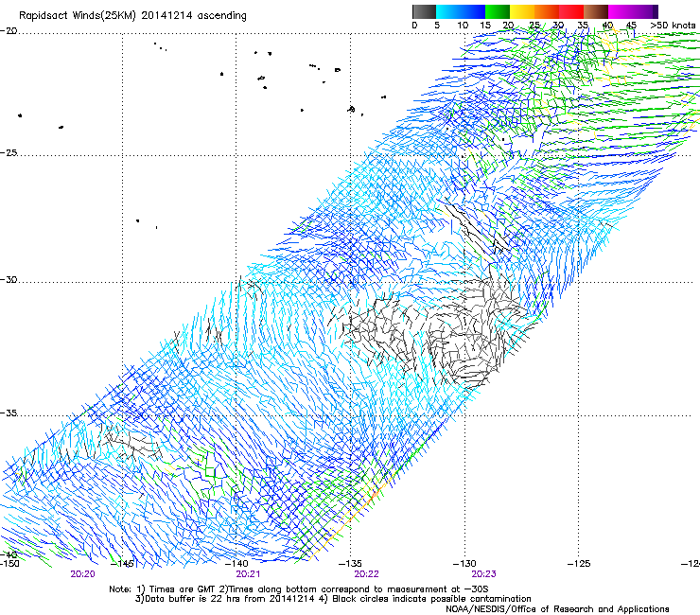This screenshot has height=615, width=700.
Task: Click the legend tick label '25'
Action: coord(534,26)
